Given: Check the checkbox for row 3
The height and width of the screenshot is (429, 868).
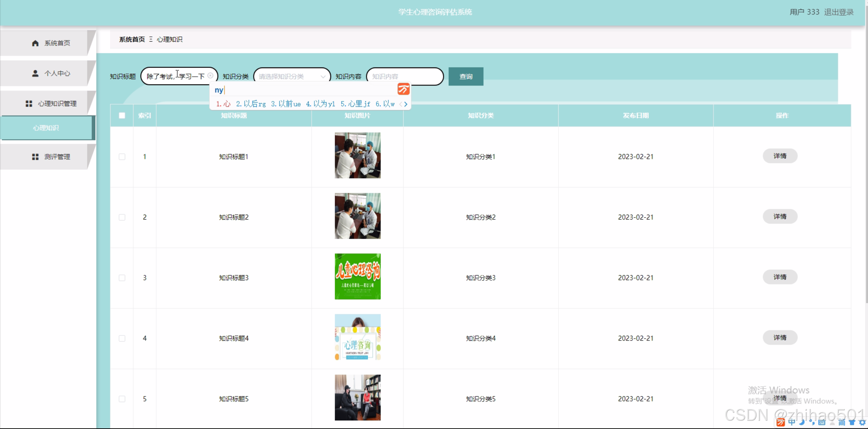Looking at the screenshot, I should [x=122, y=278].
